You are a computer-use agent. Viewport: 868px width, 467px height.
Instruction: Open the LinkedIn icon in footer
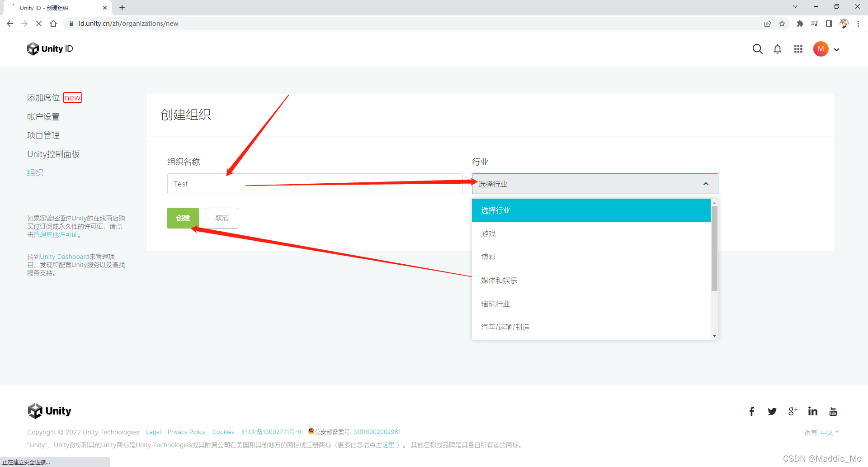[813, 411]
